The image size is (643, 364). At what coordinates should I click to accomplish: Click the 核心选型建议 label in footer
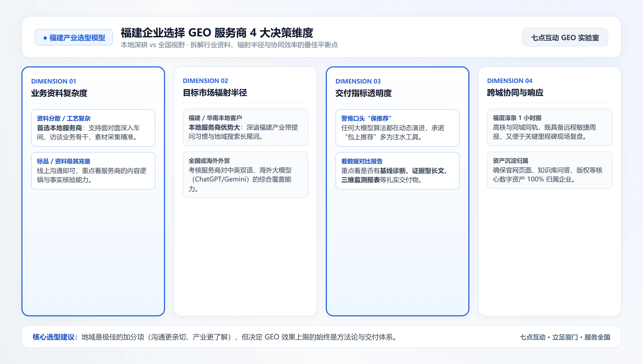click(x=55, y=337)
